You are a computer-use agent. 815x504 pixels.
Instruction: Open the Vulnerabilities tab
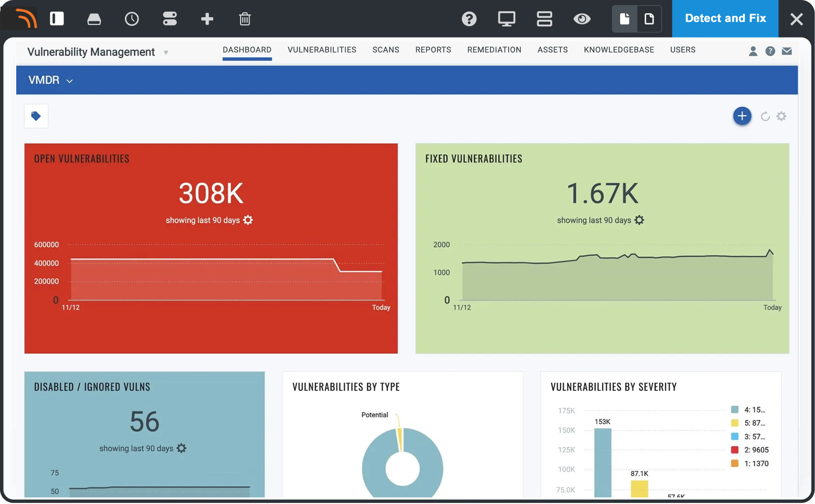(322, 50)
